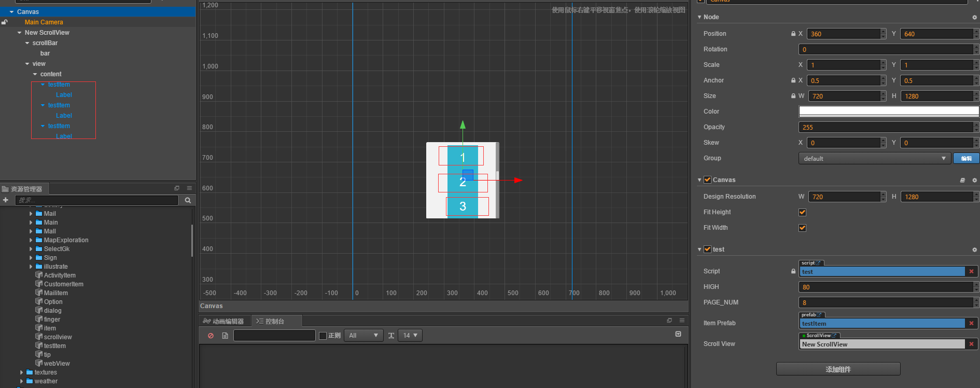The height and width of the screenshot is (388, 980).
Task: Collapse the scrollBar node
Action: (x=27, y=43)
